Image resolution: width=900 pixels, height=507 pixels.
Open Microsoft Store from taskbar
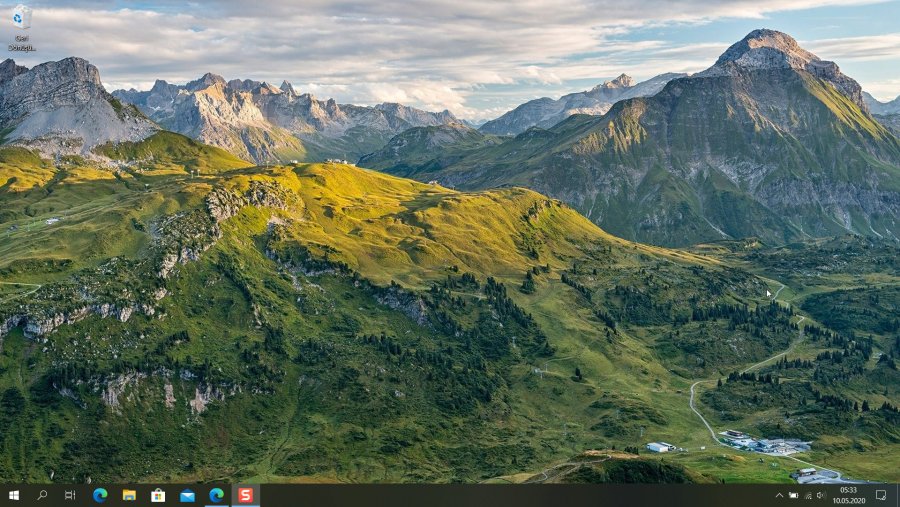coord(158,495)
